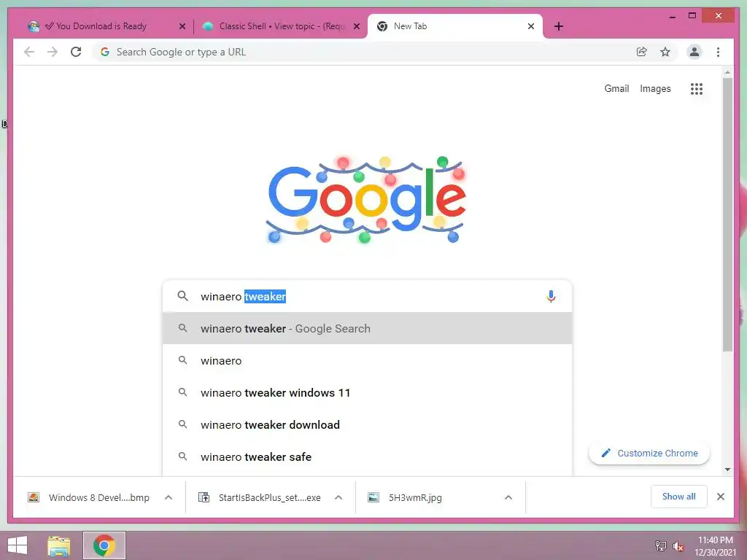Screen dimensions: 747x560
Task: Bookmark this tab with the star icon
Action: click(665, 52)
